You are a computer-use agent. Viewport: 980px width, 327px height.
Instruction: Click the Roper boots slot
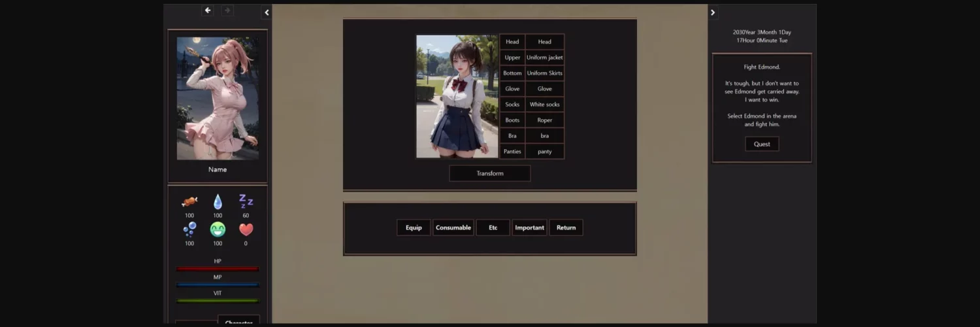tap(544, 120)
